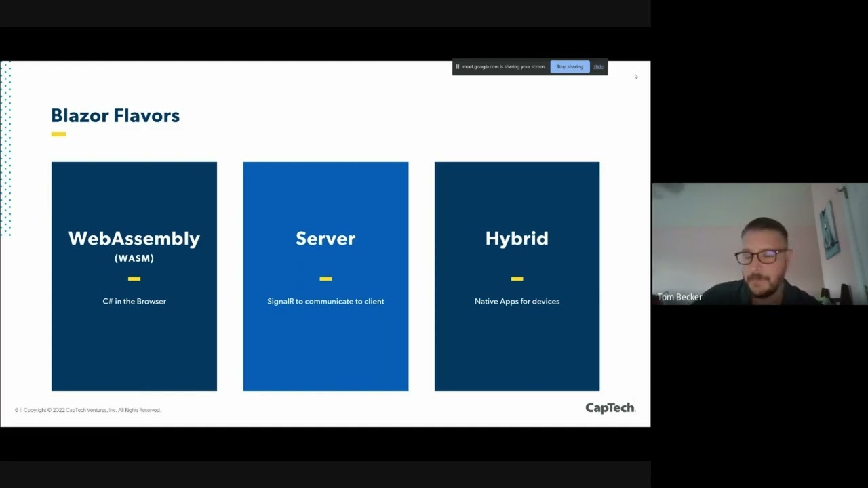
Task: Click the Stop sharing button
Action: [570, 67]
